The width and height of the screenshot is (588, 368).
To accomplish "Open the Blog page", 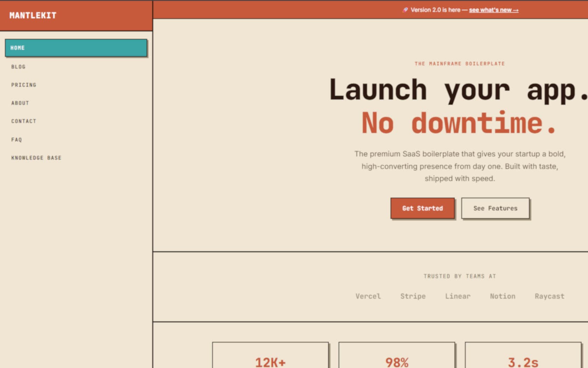I will (18, 67).
